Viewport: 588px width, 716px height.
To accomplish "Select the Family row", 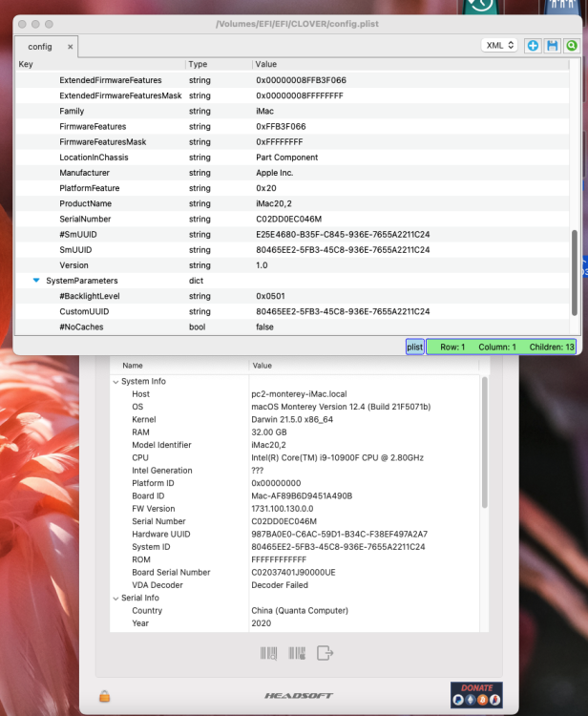I will click(x=292, y=112).
